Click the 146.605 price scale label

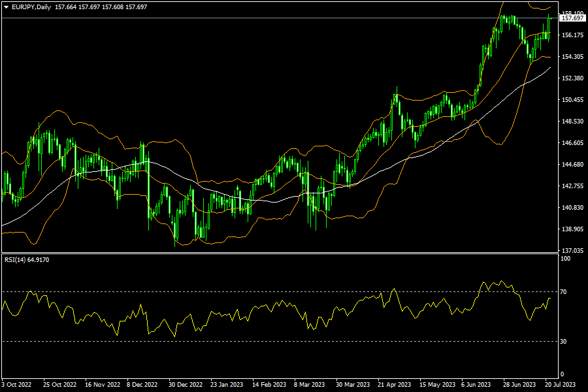[572, 143]
